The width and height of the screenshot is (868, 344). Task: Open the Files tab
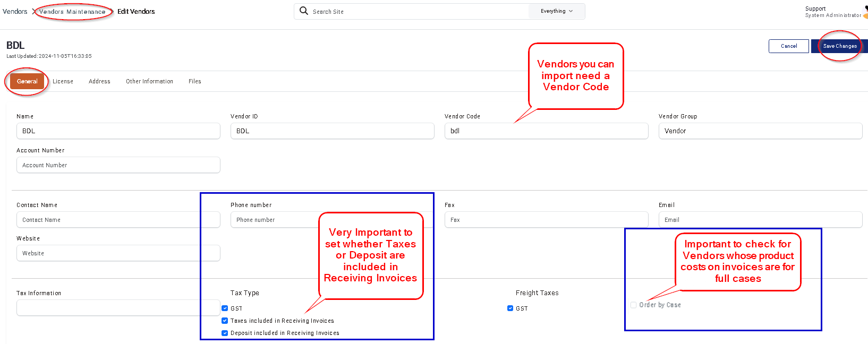pos(195,81)
